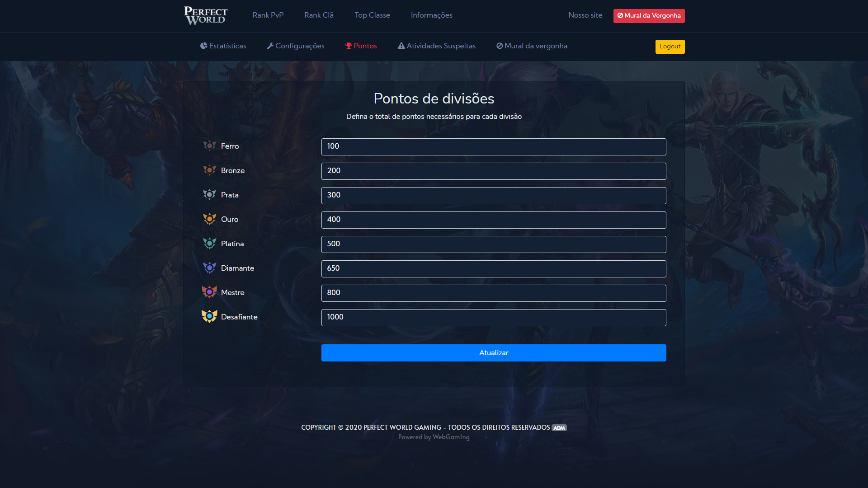This screenshot has width=868, height=488.
Task: Open the Configurações tab
Action: click(296, 46)
